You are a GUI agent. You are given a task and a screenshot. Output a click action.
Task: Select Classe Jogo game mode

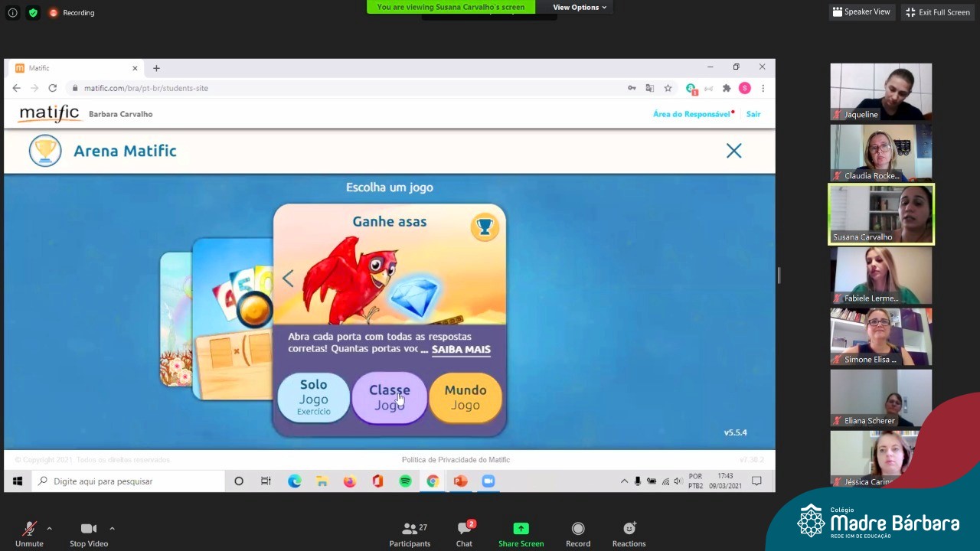(x=389, y=397)
